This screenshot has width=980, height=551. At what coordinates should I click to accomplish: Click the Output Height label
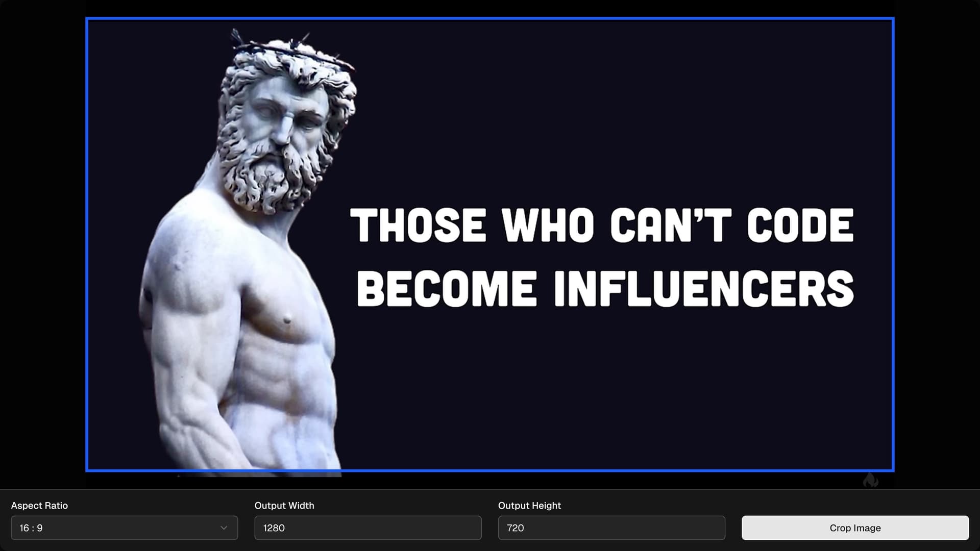click(529, 506)
